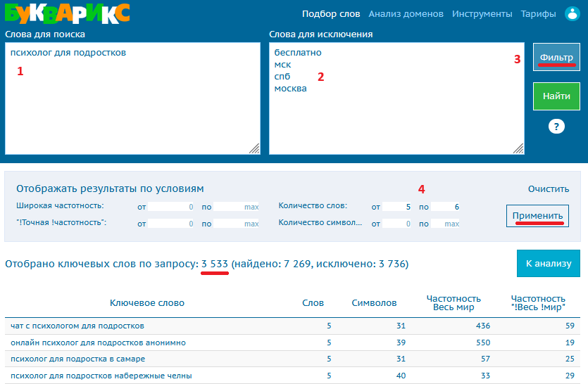Click frequency value 550
The width and height of the screenshot is (588, 384).
[483, 343]
